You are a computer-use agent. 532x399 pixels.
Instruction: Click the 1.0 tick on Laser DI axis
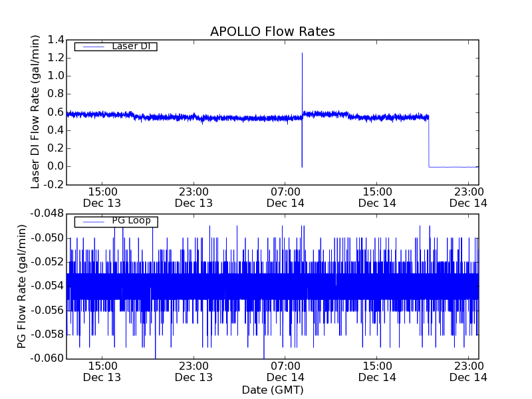pyautogui.click(x=56, y=76)
